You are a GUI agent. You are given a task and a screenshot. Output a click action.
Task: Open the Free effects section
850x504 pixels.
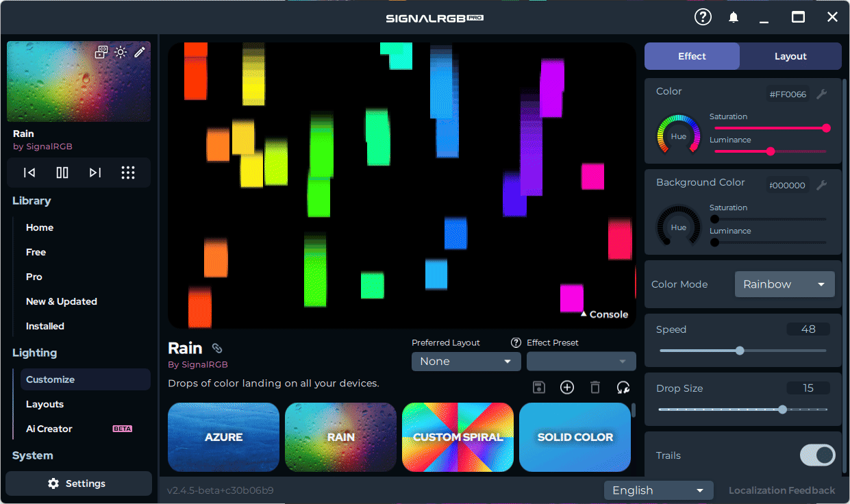pyautogui.click(x=36, y=252)
